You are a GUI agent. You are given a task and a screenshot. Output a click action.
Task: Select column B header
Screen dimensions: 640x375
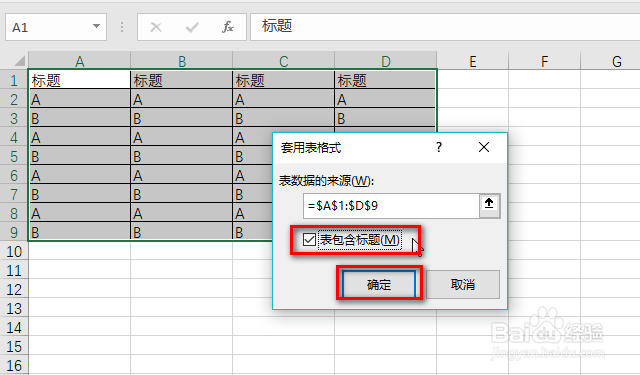(182, 60)
